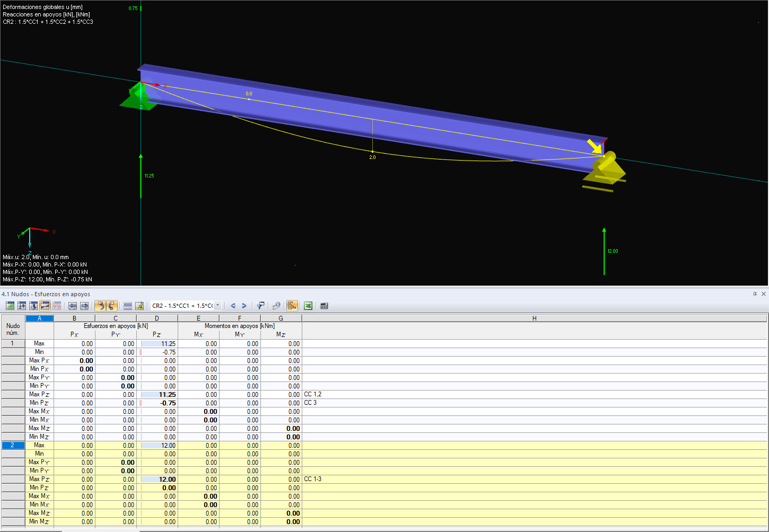Select column header B
Screen dimensions: 769x532
[74, 318]
